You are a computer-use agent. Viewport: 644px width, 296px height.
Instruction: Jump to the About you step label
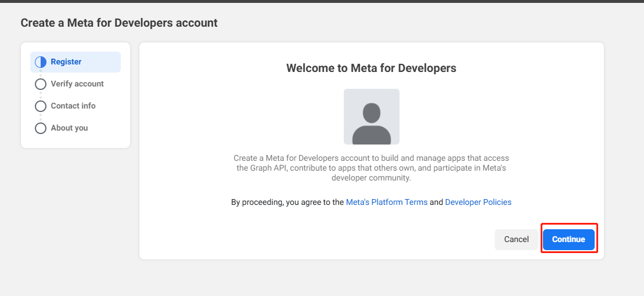click(x=69, y=128)
